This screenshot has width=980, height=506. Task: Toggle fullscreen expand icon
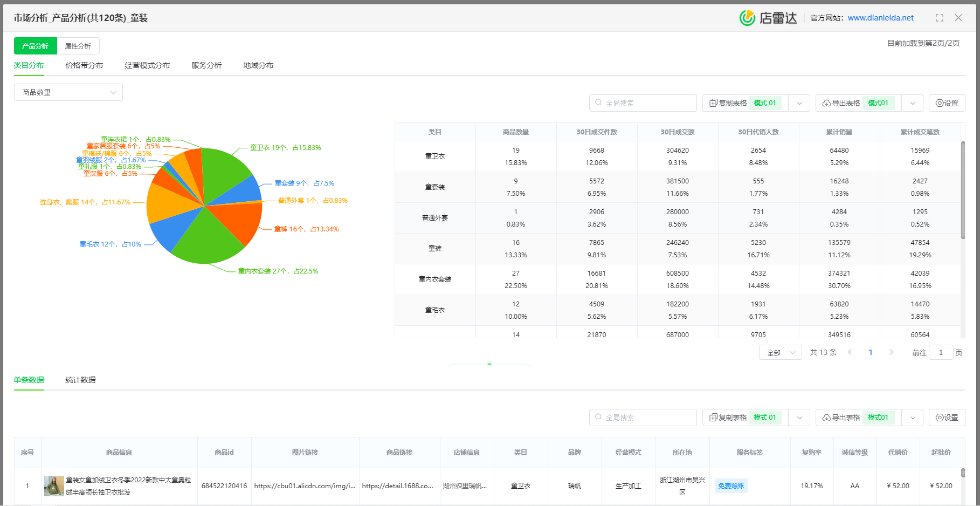pyautogui.click(x=940, y=18)
